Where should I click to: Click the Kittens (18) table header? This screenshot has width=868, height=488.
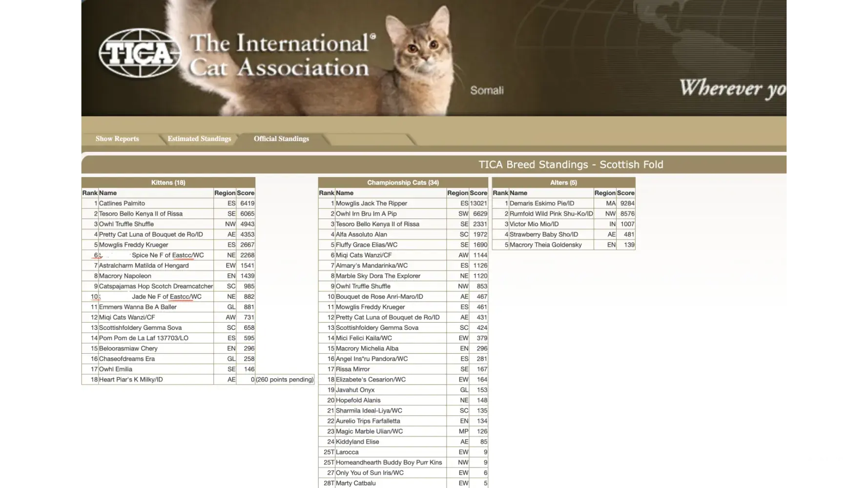(168, 183)
